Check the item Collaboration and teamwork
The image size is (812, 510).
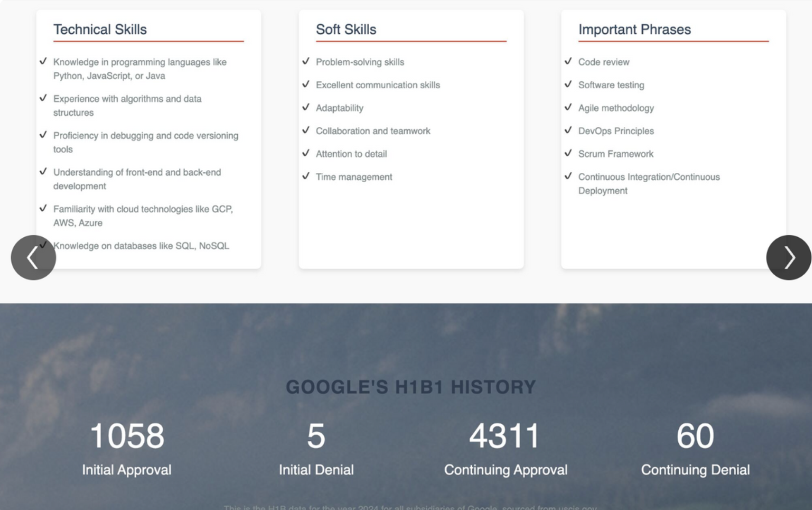373,131
